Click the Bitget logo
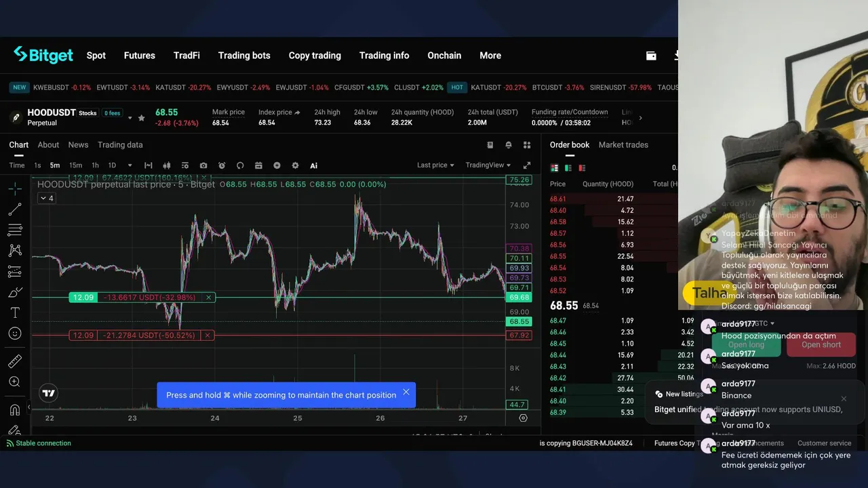868x488 pixels. coord(43,55)
